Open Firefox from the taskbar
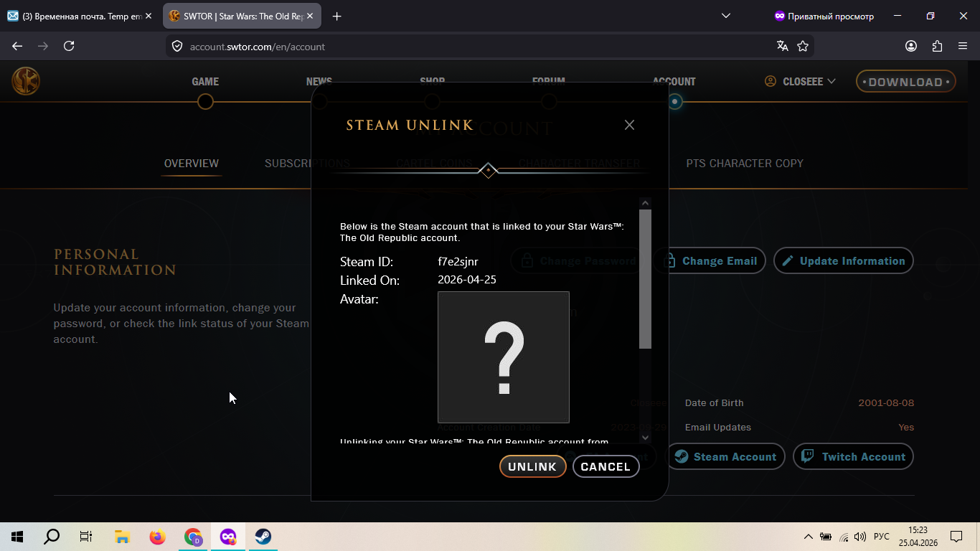The image size is (980, 551). tap(157, 536)
